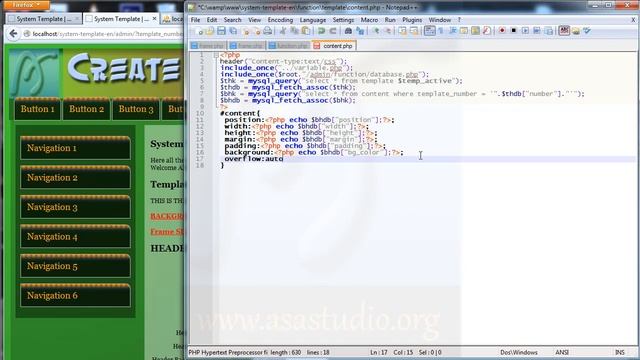The width and height of the screenshot is (640, 360).
Task: Open the Encoding menu
Action: (x=280, y=20)
